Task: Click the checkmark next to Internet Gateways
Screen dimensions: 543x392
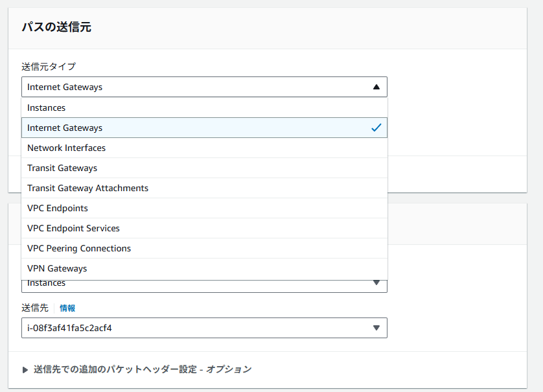Action: tap(376, 128)
